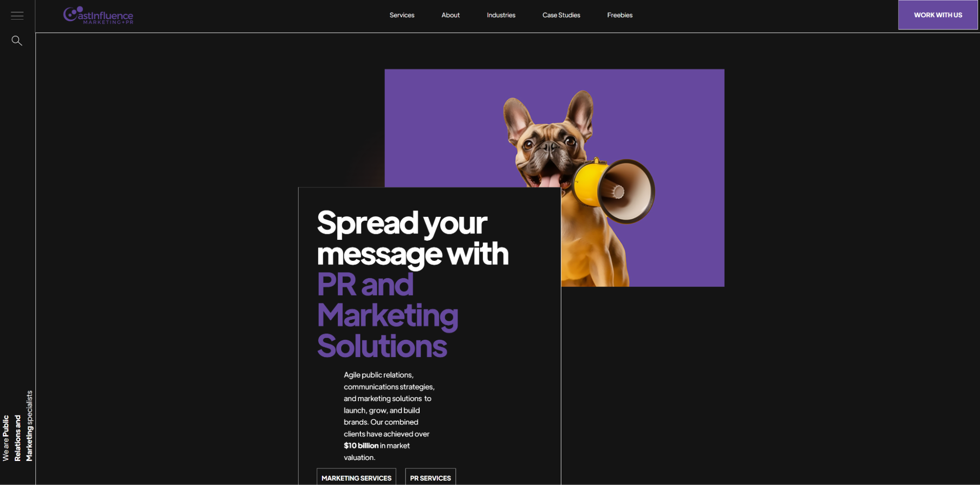Click the 'Spread your message with' headline
This screenshot has width=980, height=485.
(413, 238)
